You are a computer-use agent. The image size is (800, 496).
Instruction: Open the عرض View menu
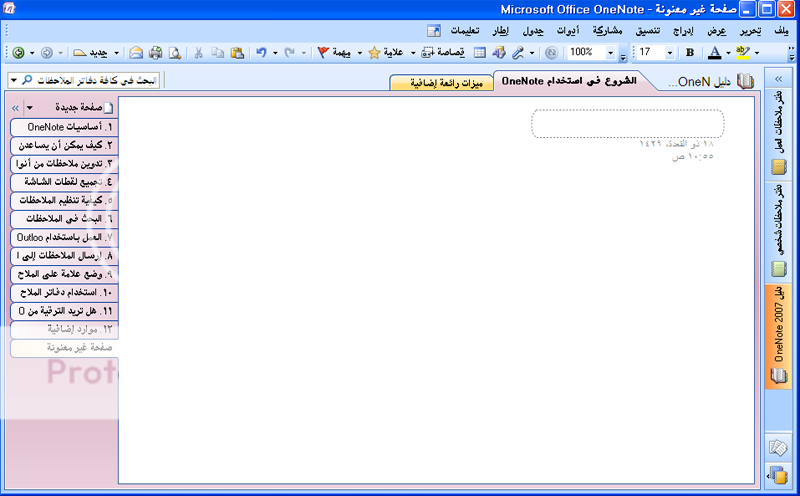(716, 31)
